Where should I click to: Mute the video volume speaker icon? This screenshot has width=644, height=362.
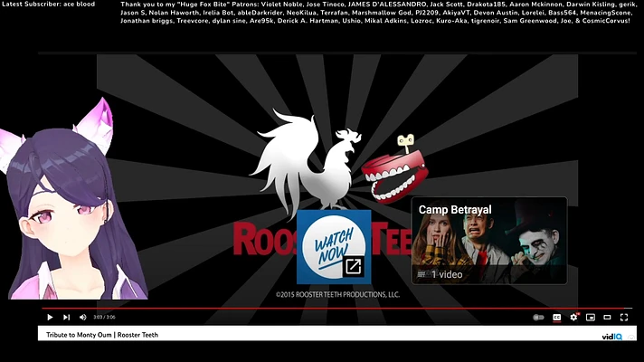click(x=82, y=317)
